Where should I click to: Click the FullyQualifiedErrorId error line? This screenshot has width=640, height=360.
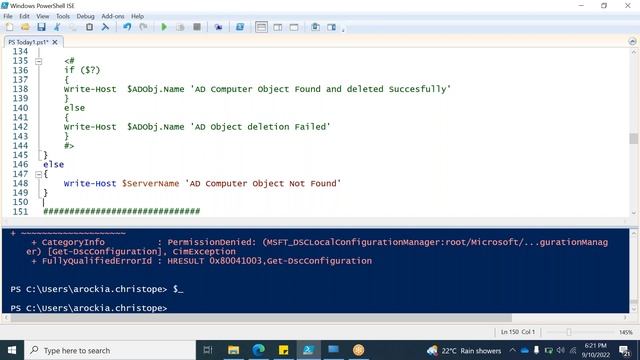[202, 261]
